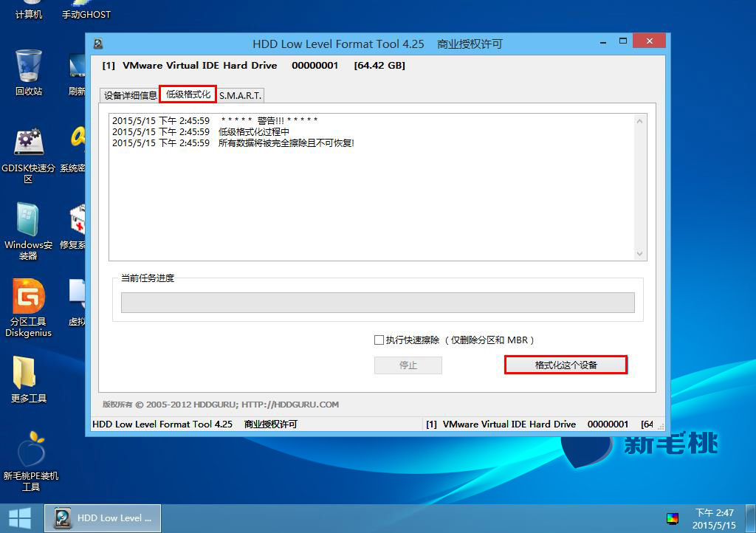Open the Windows Start button
Image resolution: width=756 pixels, height=533 pixels.
[x=20, y=518]
